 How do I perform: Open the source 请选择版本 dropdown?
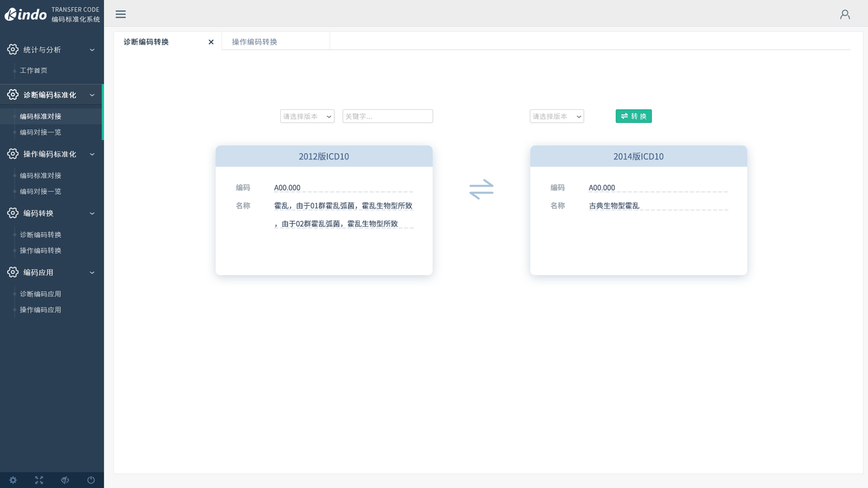click(307, 116)
